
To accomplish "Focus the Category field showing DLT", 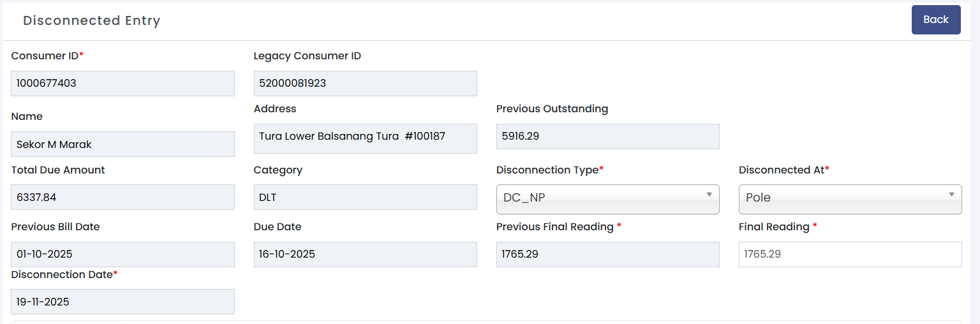I will point(365,197).
